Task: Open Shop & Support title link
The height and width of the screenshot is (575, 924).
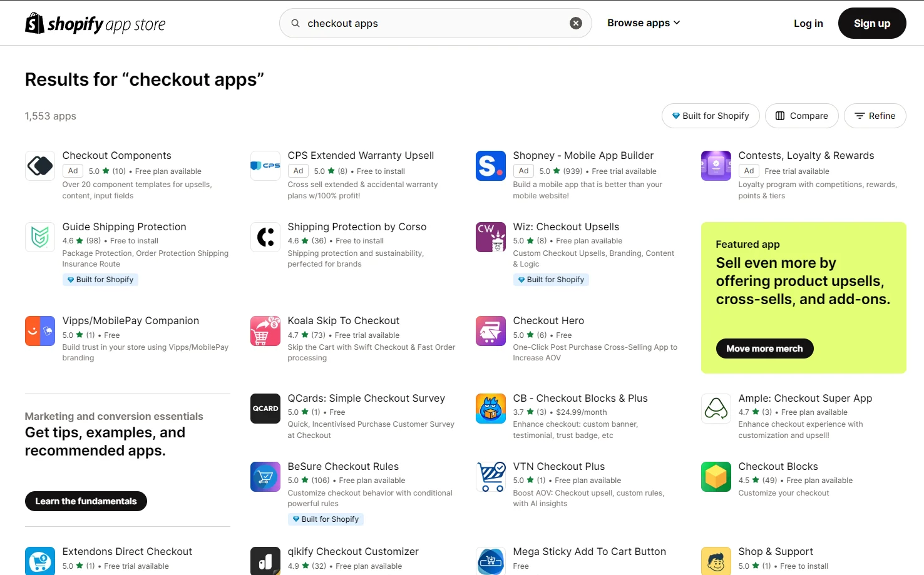Action: tap(776, 551)
